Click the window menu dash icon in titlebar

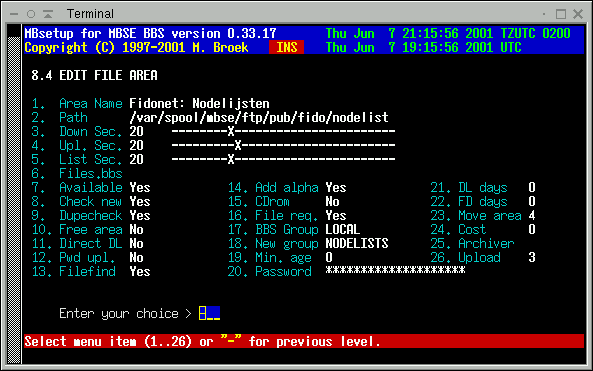pyautogui.click(x=14, y=14)
